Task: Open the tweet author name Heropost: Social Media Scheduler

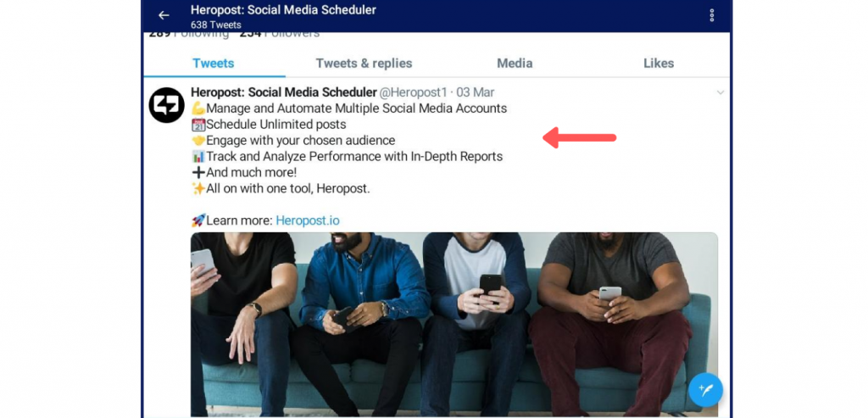Action: (284, 92)
